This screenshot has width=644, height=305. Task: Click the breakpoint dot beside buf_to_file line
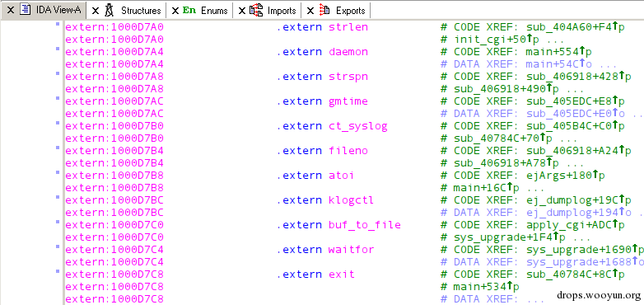click(x=58, y=222)
